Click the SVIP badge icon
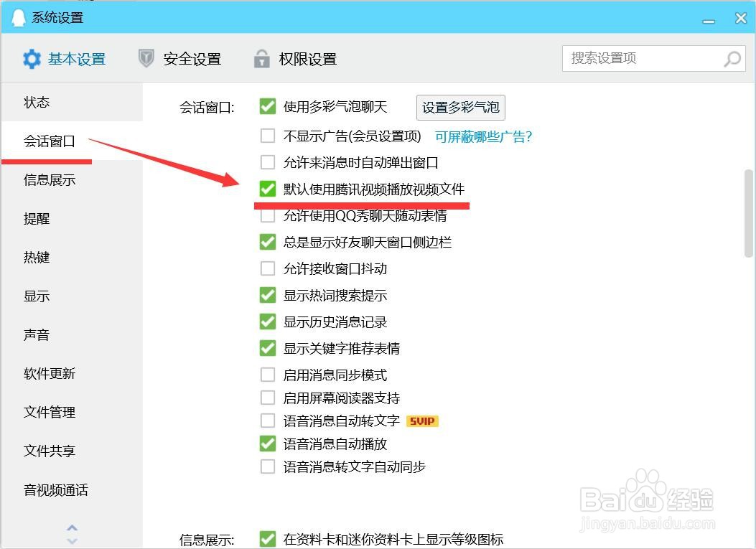Screen dimensions: 756x549 coord(422,421)
